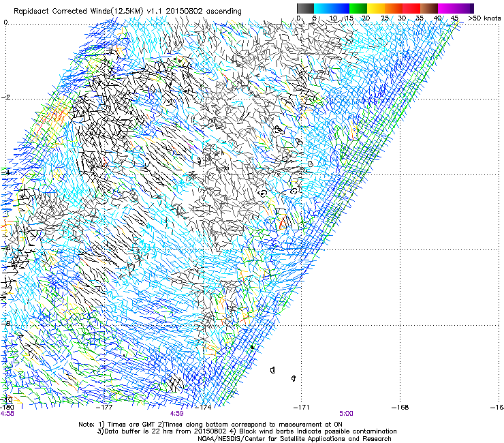The height and width of the screenshot is (443, 504).
Task: Click the '-2' latitude axis label
Action: pyautogui.click(x=5, y=97)
